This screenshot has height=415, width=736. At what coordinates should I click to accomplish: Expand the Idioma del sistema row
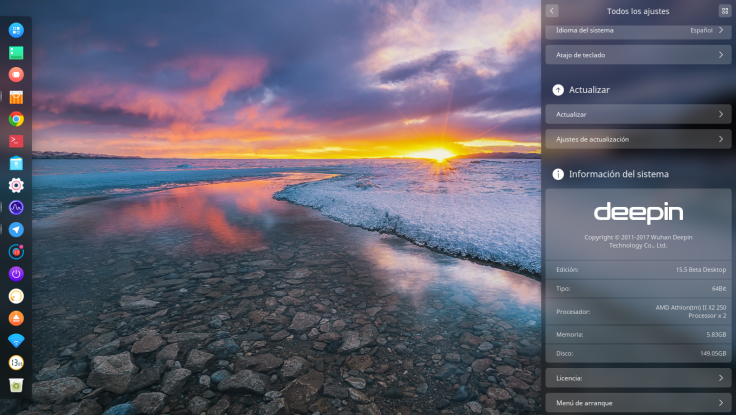tap(638, 30)
